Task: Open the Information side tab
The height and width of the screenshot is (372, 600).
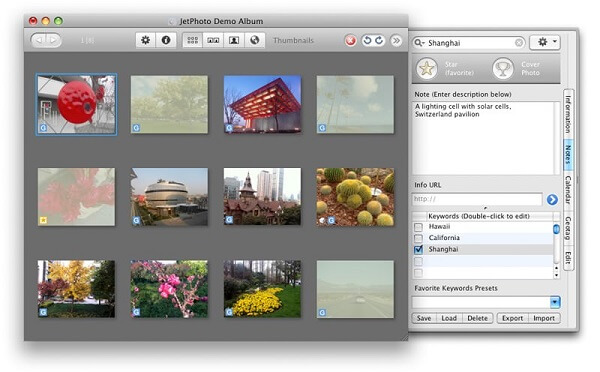Action: click(568, 114)
